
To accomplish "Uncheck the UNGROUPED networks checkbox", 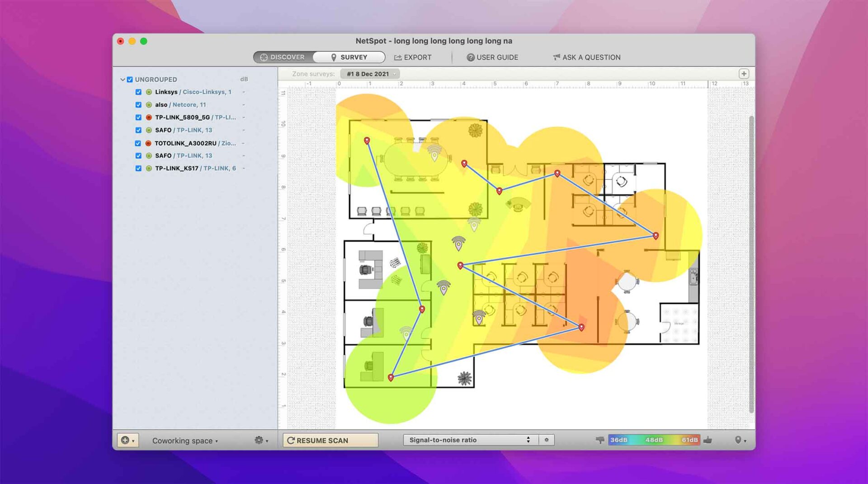I will pos(130,79).
